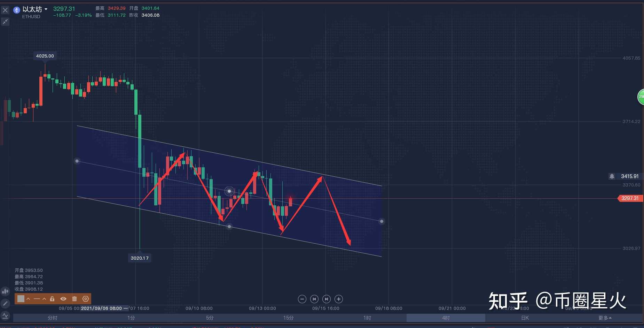
Task: Click the 最高 3964.72 info line
Action: [x=29, y=277]
